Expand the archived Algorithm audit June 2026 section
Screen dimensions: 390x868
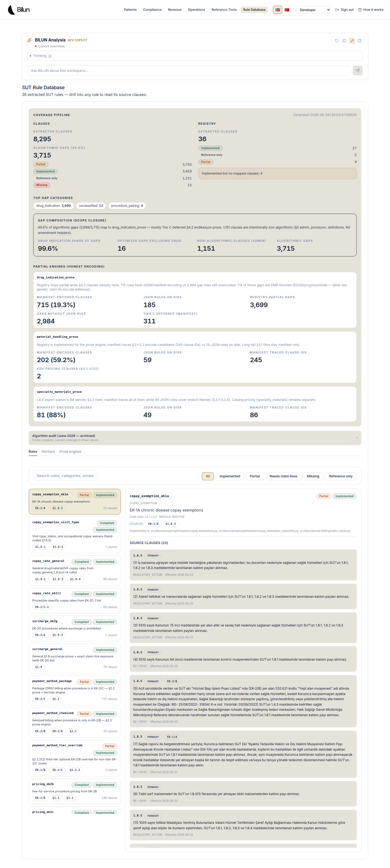pyautogui.click(x=195, y=438)
